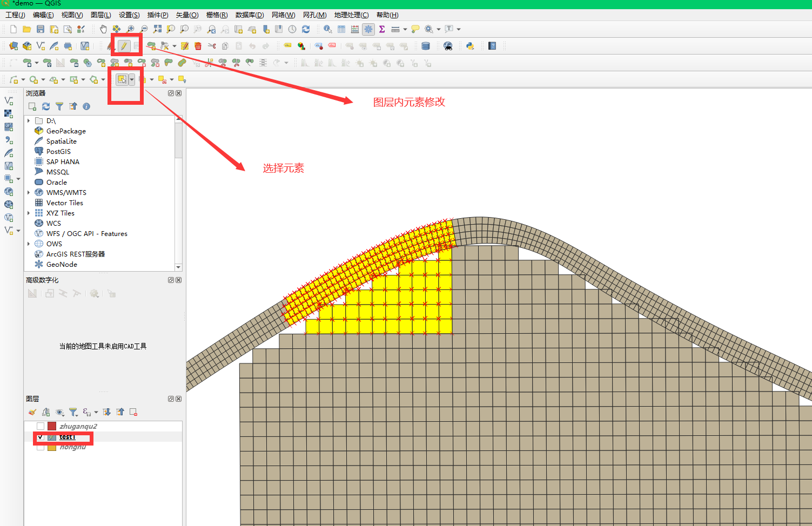
Task: Toggle editing with the pencil icon
Action: 124,46
